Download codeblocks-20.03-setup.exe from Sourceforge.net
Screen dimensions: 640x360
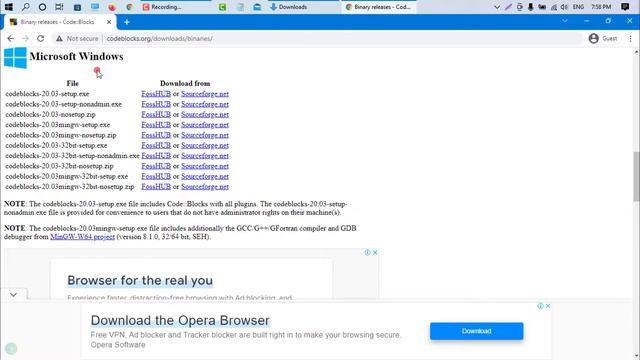click(205, 94)
